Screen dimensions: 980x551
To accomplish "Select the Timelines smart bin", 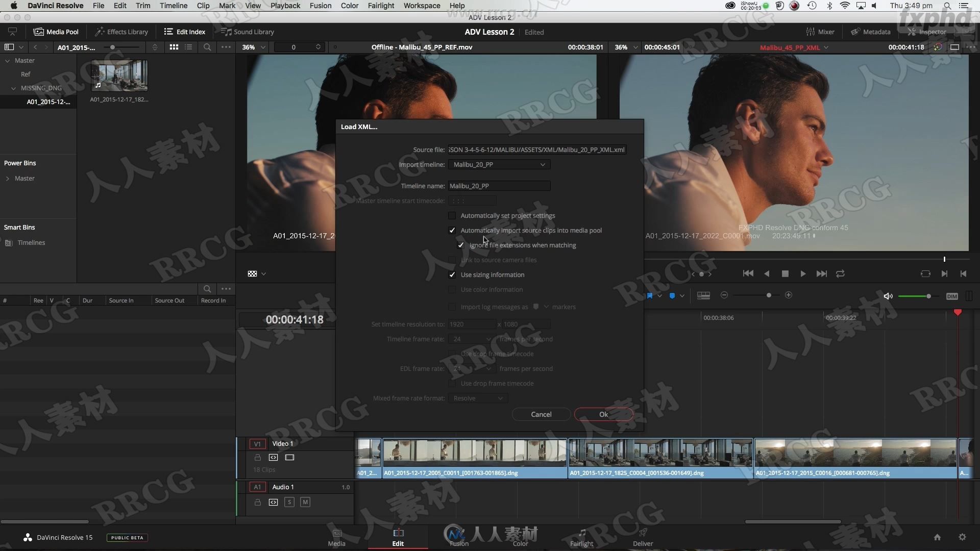I will click(x=31, y=243).
